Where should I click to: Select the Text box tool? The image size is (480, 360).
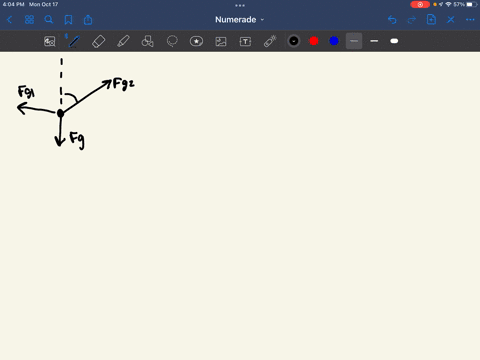pos(245,41)
